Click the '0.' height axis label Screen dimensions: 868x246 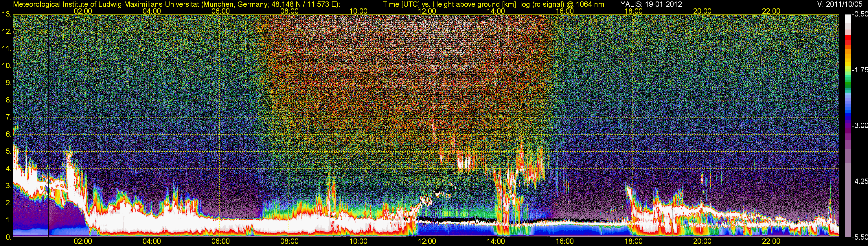(8, 237)
